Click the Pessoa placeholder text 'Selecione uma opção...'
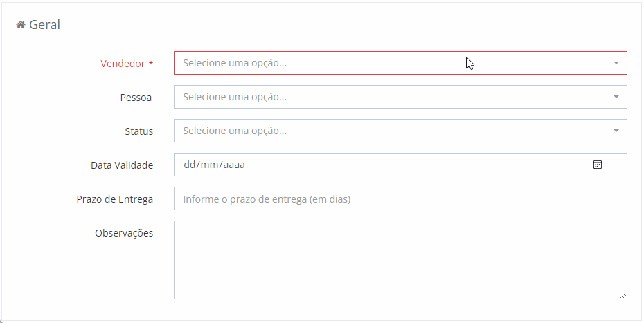The width and height of the screenshot is (644, 323). point(235,97)
